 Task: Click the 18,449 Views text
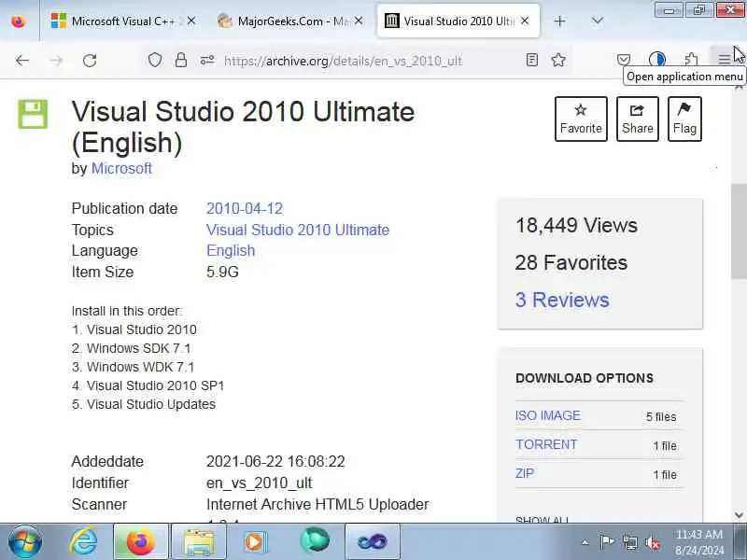[x=576, y=225]
